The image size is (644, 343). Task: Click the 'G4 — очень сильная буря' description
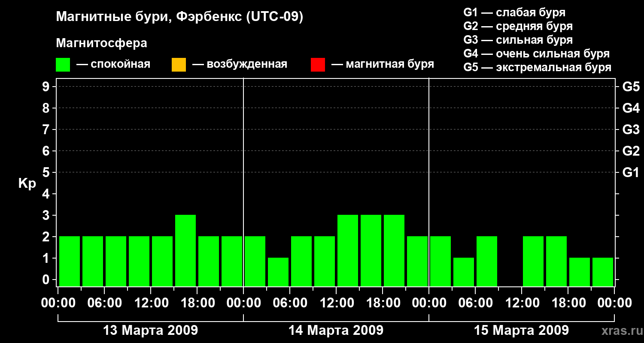536,54
